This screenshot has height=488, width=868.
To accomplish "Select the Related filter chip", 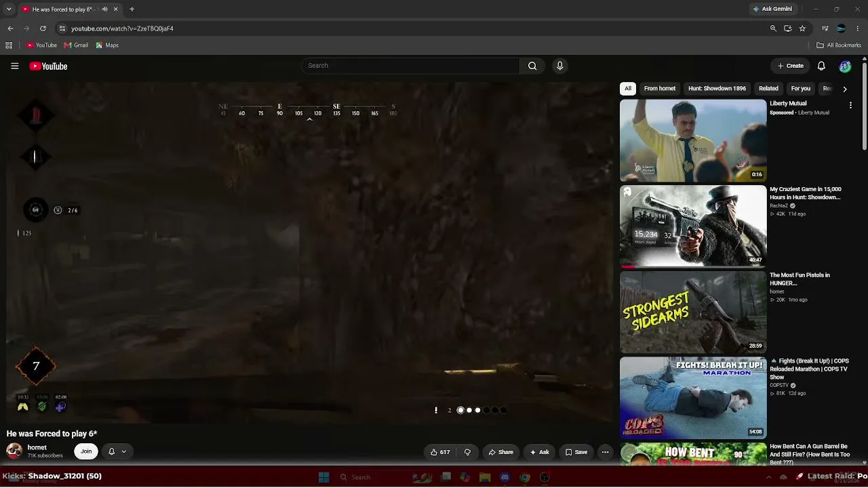I will pos(768,88).
